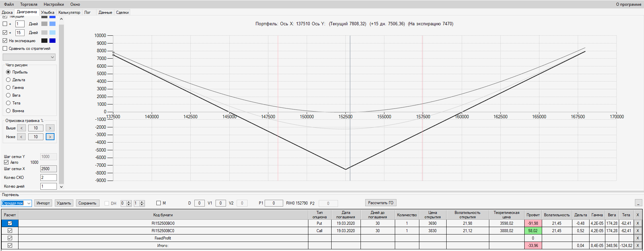644x251 pixels.
Task: Remove the RI152500BC0 row with its X button
Action: (637, 231)
